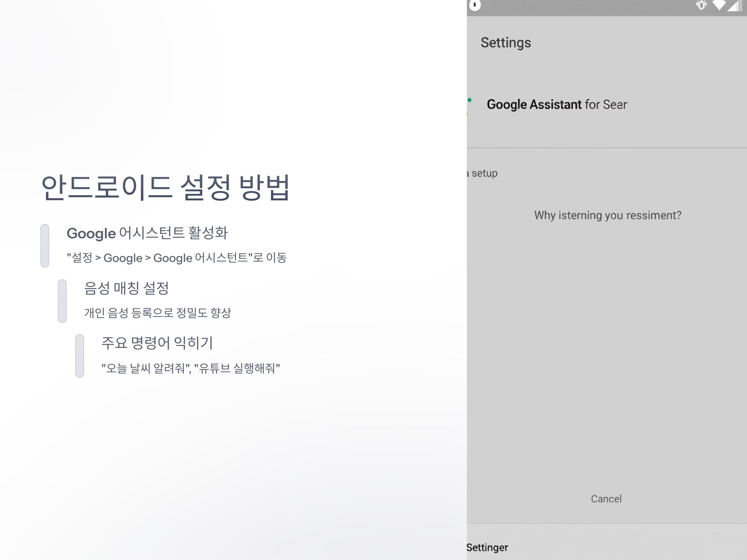Click the 개인 음성 등록으로 정밀도 향상 line
This screenshot has height=560, width=747.
[157, 313]
